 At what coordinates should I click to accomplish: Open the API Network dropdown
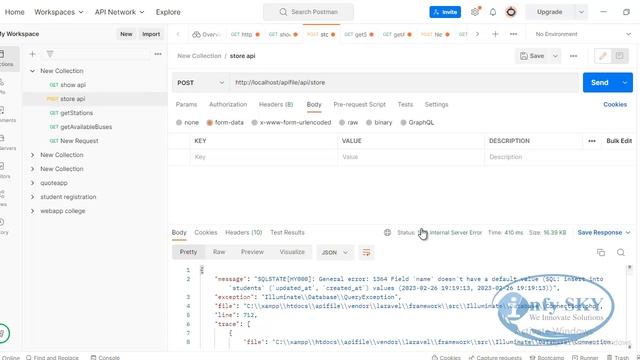(120, 12)
